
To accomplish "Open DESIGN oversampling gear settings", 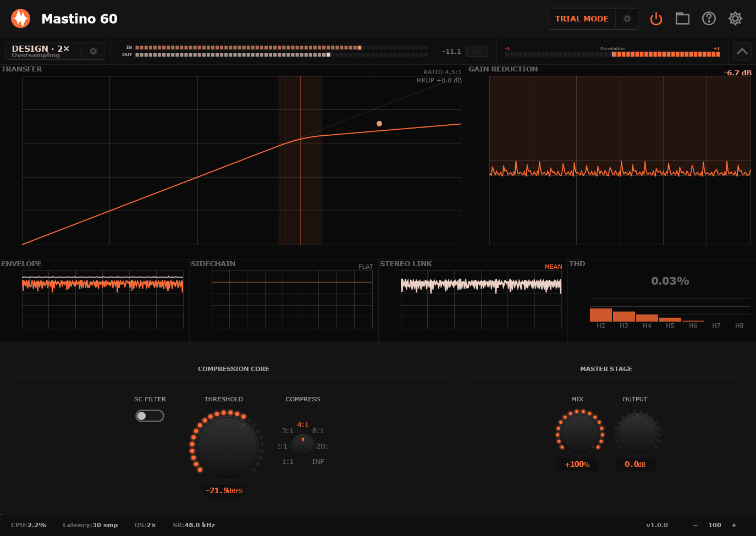I will (x=93, y=51).
